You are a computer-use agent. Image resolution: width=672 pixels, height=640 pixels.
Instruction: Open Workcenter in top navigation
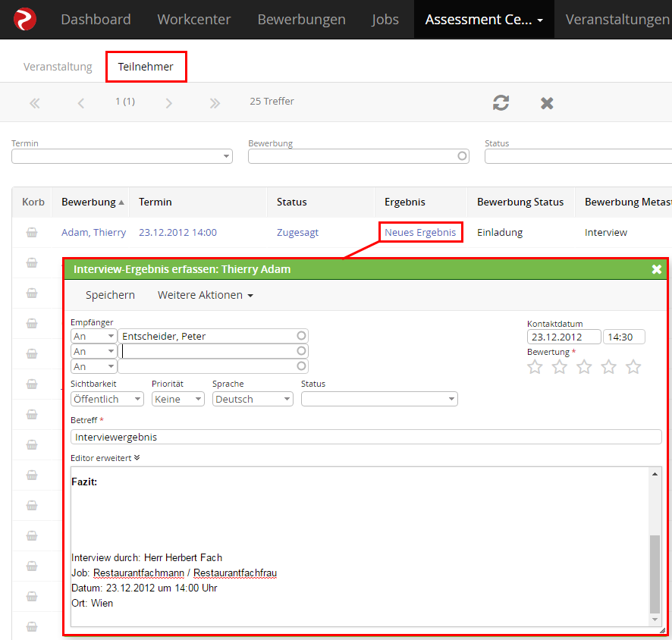point(193,19)
